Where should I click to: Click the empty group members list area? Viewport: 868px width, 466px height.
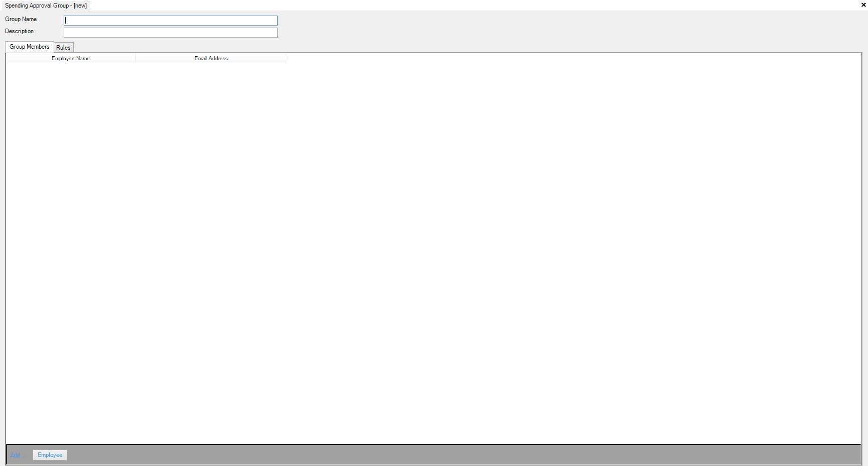pyautogui.click(x=431, y=251)
